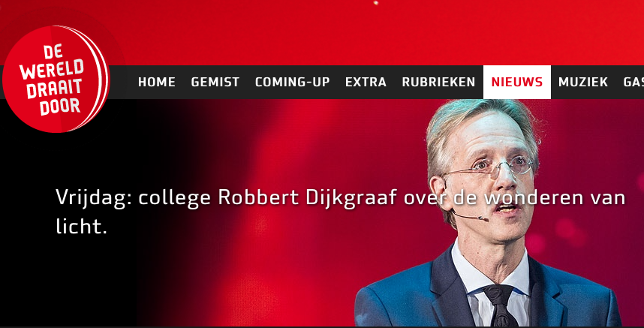The width and height of the screenshot is (644, 328).
Task: Open RUBRIEKEN in the navigation bar
Action: coord(438,82)
